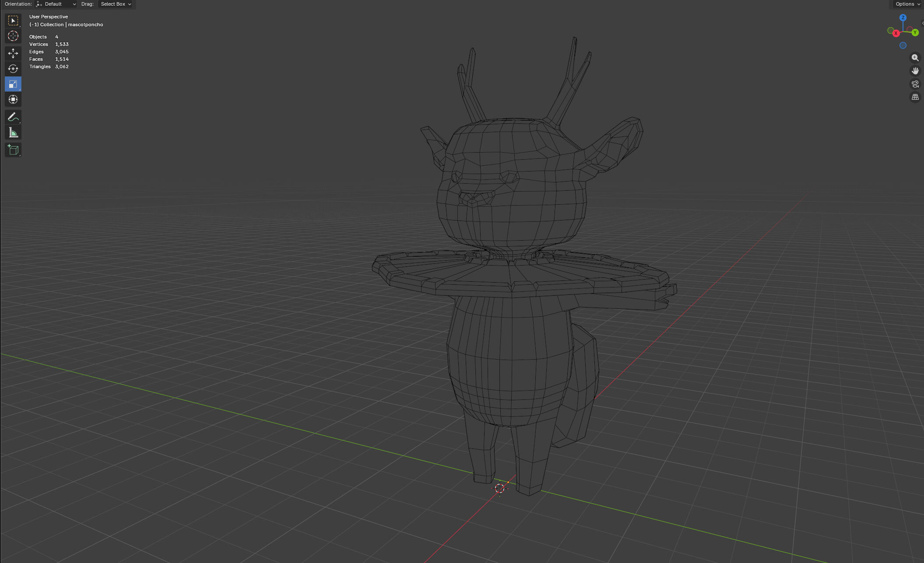
Task: Click the edge count '3,045'
Action: [62, 52]
